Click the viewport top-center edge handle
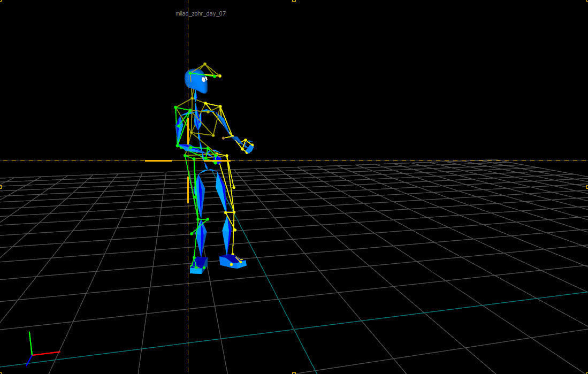Viewport: 588px width, 374px height. coord(294,1)
